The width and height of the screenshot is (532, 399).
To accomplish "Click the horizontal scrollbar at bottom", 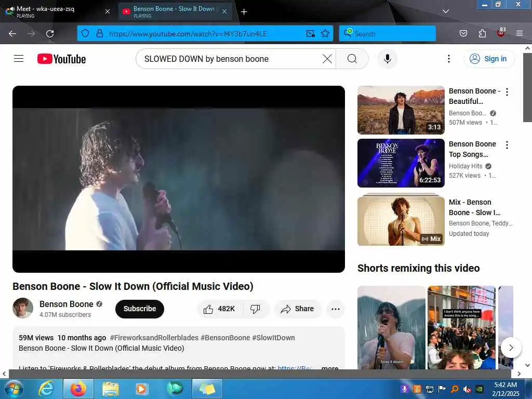I will click(x=260, y=374).
